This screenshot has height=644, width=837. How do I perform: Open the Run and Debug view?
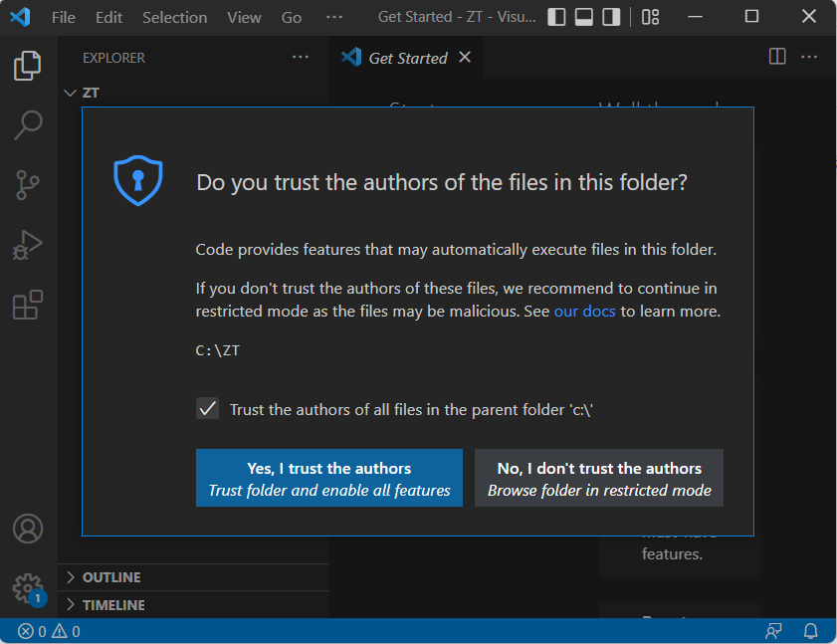[28, 245]
